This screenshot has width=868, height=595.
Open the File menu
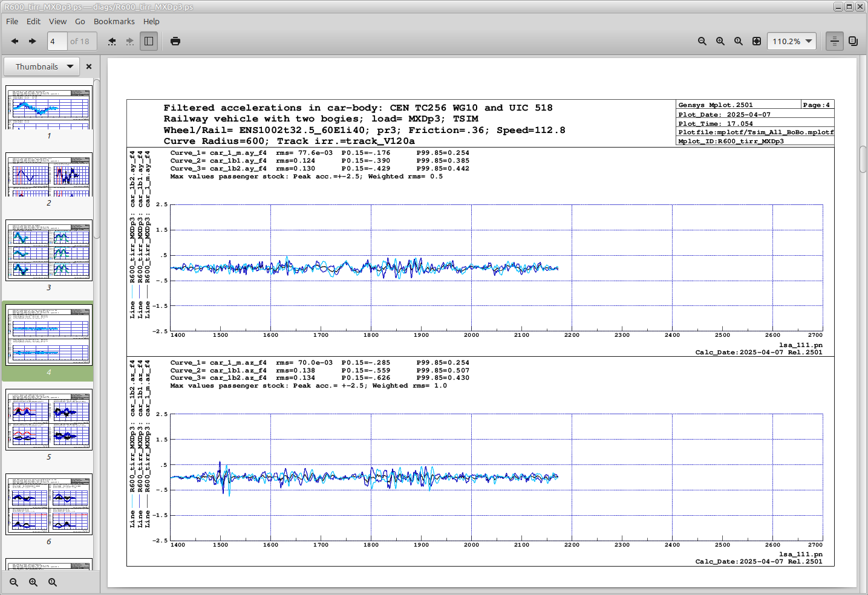click(12, 21)
